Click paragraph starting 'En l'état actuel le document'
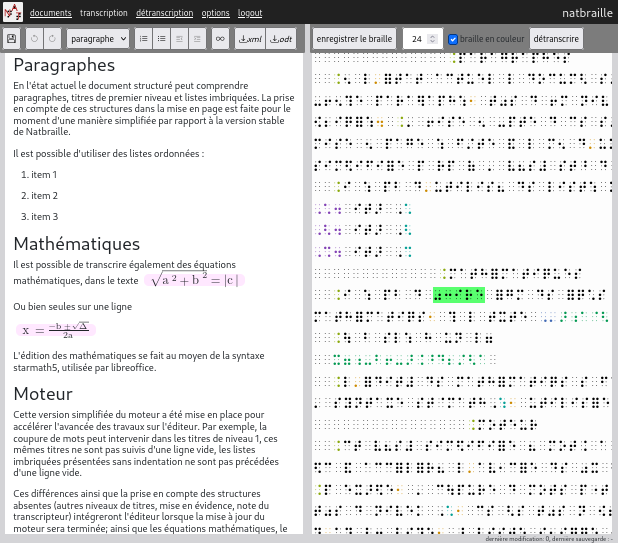 click(154, 109)
